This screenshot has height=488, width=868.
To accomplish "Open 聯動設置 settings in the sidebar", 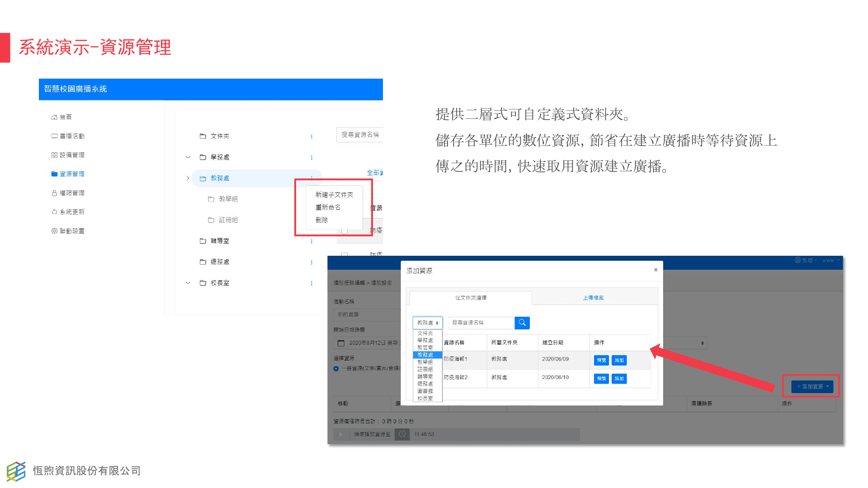I will click(68, 231).
